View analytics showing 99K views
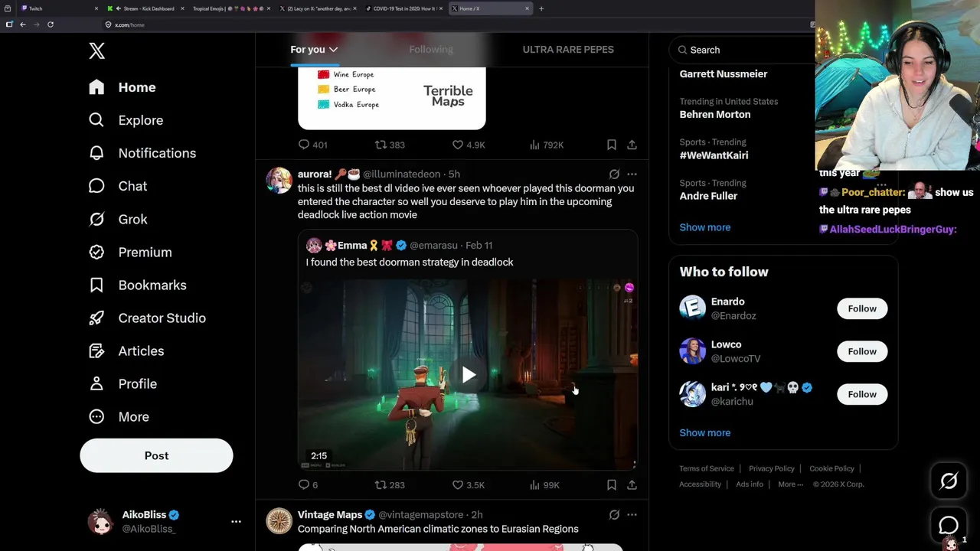This screenshot has width=980, height=551. click(x=545, y=484)
